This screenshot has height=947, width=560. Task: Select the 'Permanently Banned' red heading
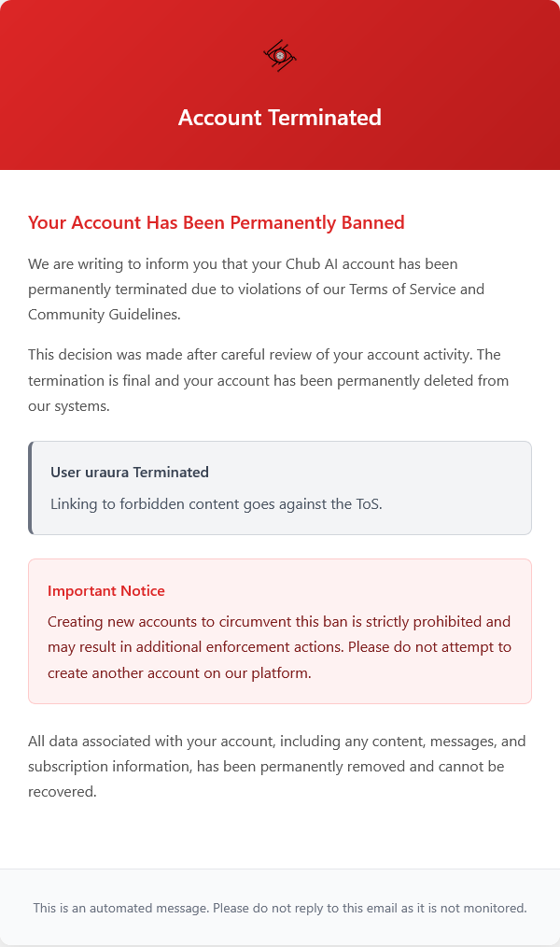pyautogui.click(x=216, y=222)
